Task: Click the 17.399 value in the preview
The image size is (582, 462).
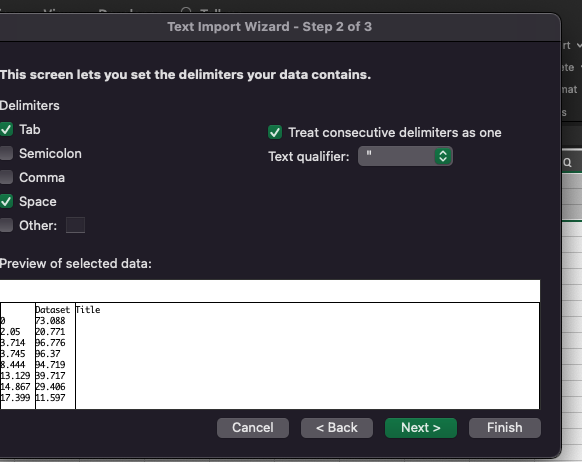Action: [x=15, y=398]
